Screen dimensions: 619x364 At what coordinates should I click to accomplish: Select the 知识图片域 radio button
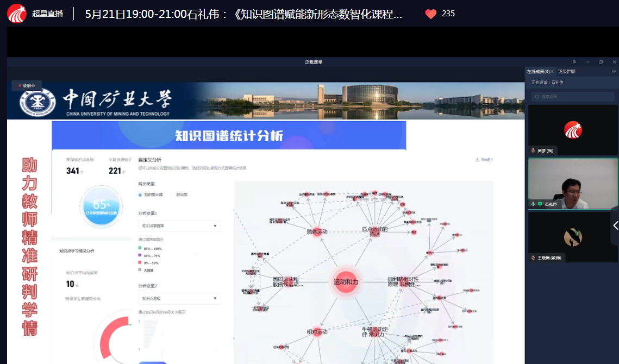(x=140, y=194)
